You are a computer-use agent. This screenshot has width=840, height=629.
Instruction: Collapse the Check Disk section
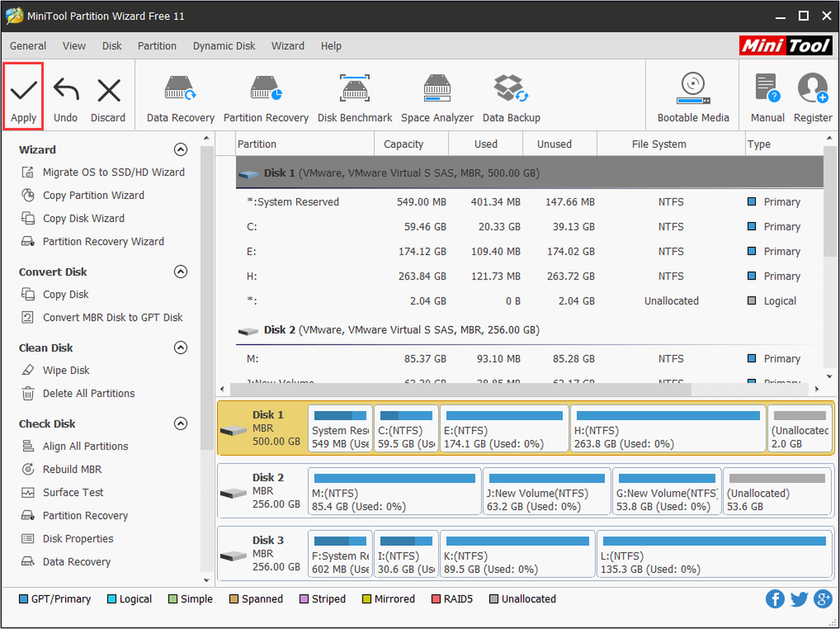pyautogui.click(x=181, y=424)
